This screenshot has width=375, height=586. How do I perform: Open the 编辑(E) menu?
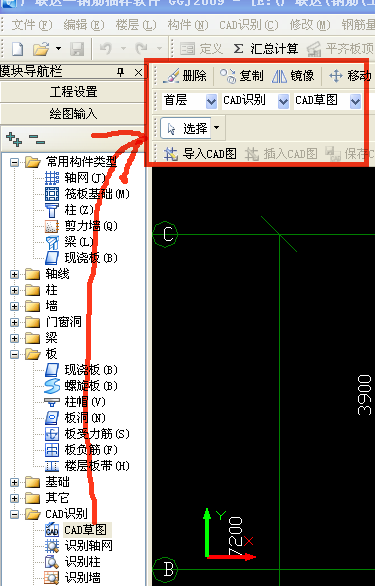(x=84, y=25)
